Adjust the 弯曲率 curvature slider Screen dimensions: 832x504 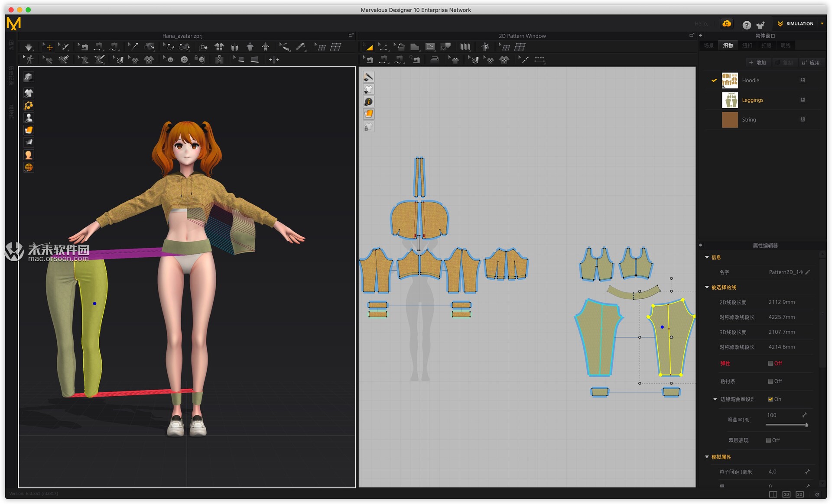[x=786, y=425]
